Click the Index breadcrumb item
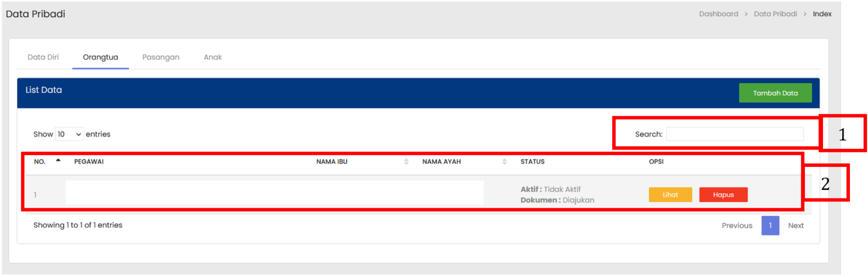This screenshot has height=277, width=868. (822, 14)
